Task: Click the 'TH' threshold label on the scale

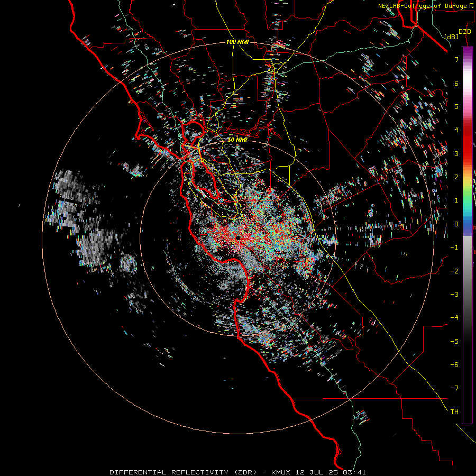Action: pyautogui.click(x=454, y=412)
